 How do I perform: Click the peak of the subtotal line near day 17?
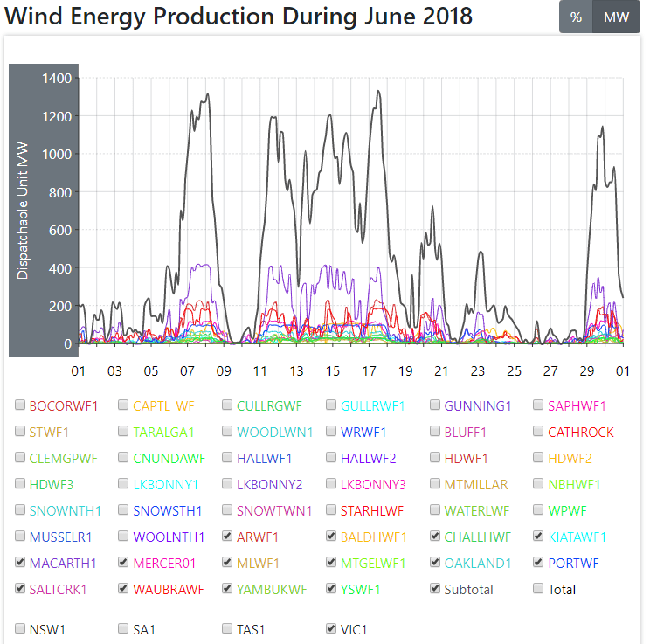[378, 91]
